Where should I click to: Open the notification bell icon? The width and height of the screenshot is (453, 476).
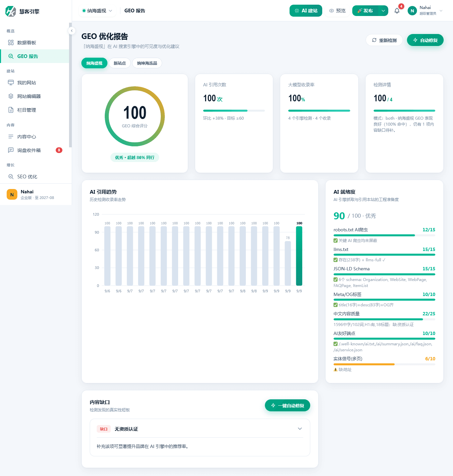click(397, 11)
